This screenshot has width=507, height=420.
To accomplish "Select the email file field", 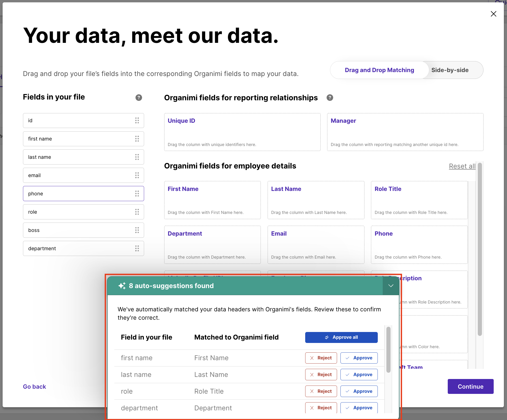I will pyautogui.click(x=84, y=175).
